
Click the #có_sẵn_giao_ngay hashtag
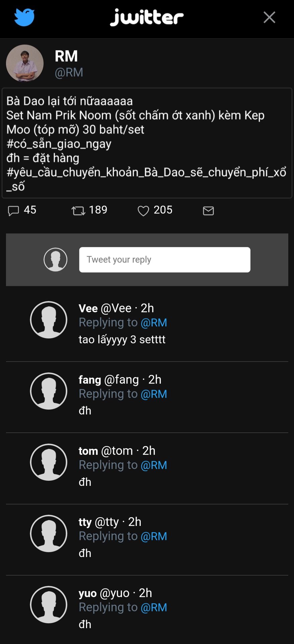coord(59,144)
